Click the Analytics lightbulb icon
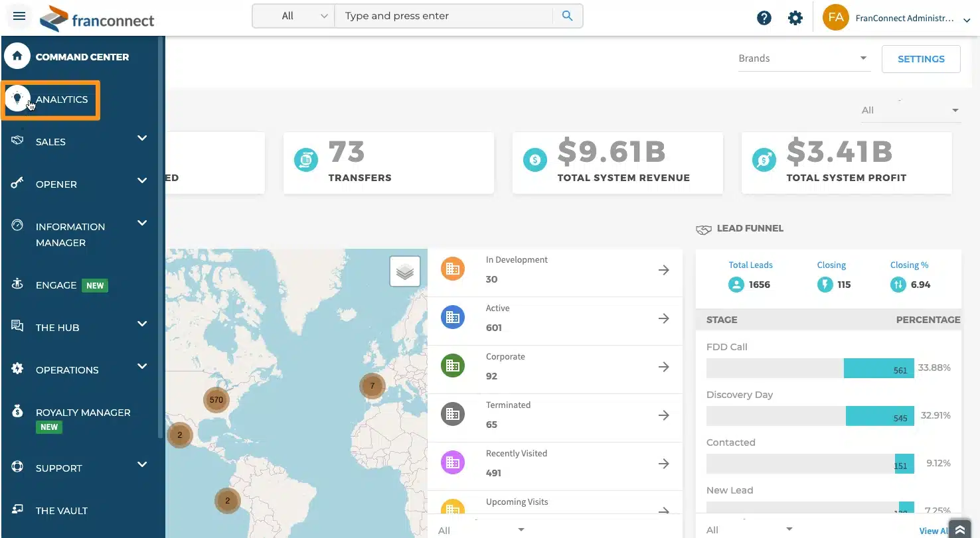Image resolution: width=980 pixels, height=538 pixels. 17,99
